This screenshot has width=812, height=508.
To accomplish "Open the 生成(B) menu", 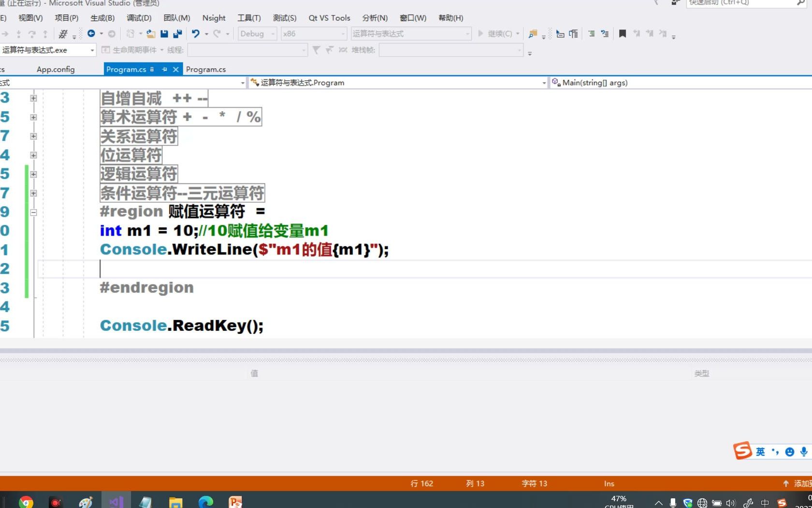I will pos(102,18).
